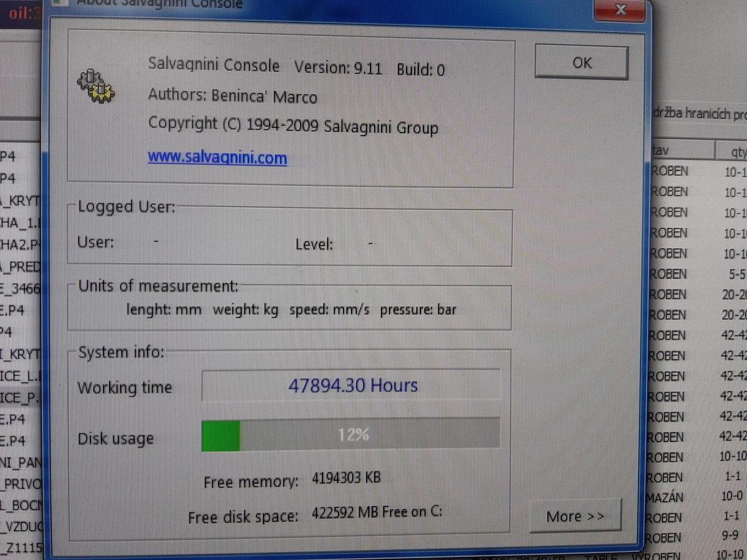Viewport: 747px width, 560px height.
Task: Select the "E_3466" row in background list
Action: tap(20, 288)
